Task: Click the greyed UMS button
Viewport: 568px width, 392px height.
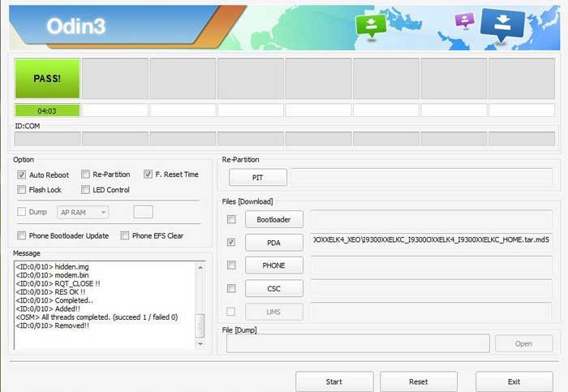Action: coord(274,312)
